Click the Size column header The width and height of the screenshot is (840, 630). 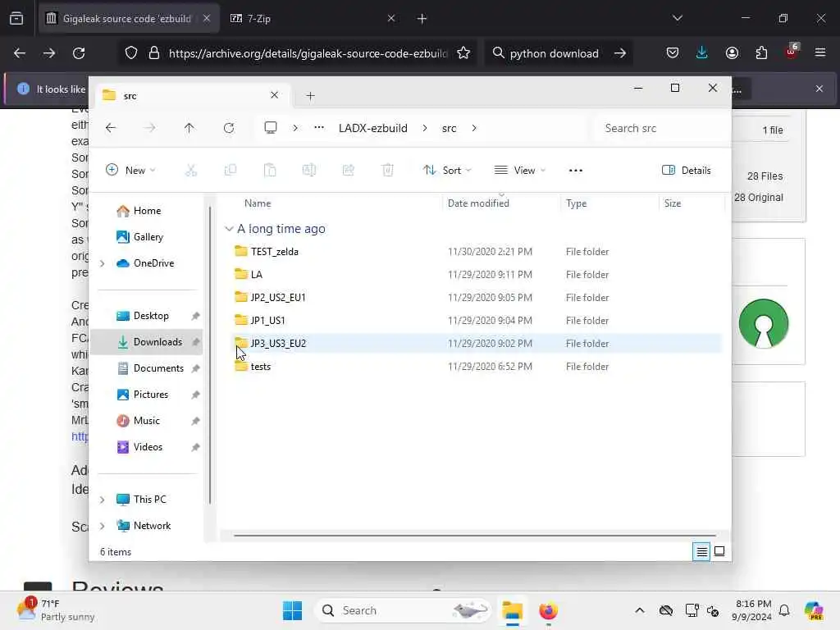pyautogui.click(x=673, y=203)
